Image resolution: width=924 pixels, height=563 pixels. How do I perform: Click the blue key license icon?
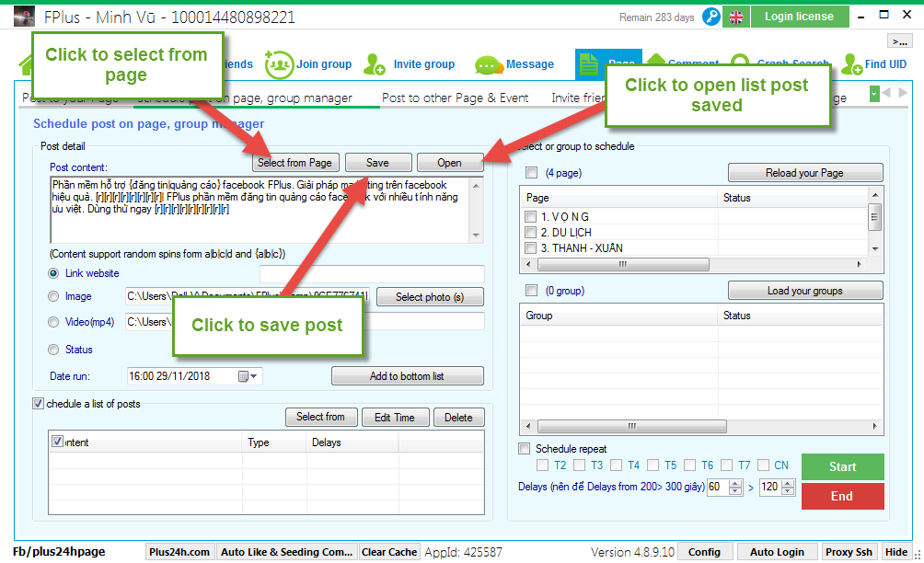pyautogui.click(x=711, y=17)
